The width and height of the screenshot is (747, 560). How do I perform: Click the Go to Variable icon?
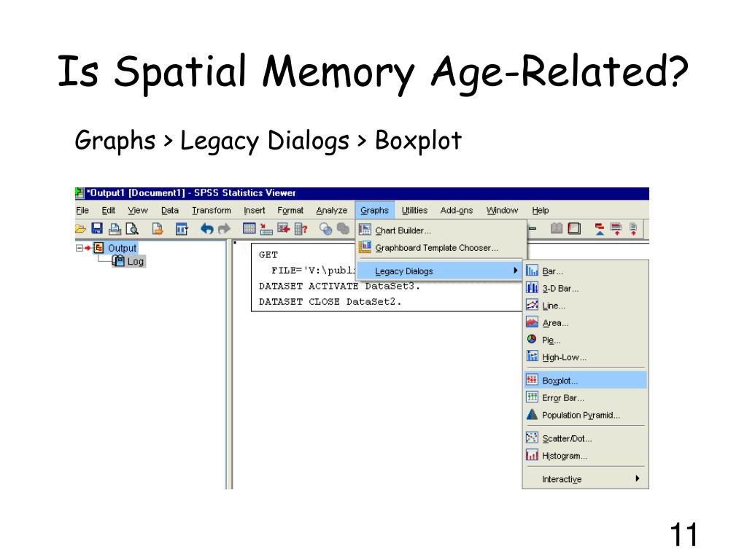click(x=284, y=228)
